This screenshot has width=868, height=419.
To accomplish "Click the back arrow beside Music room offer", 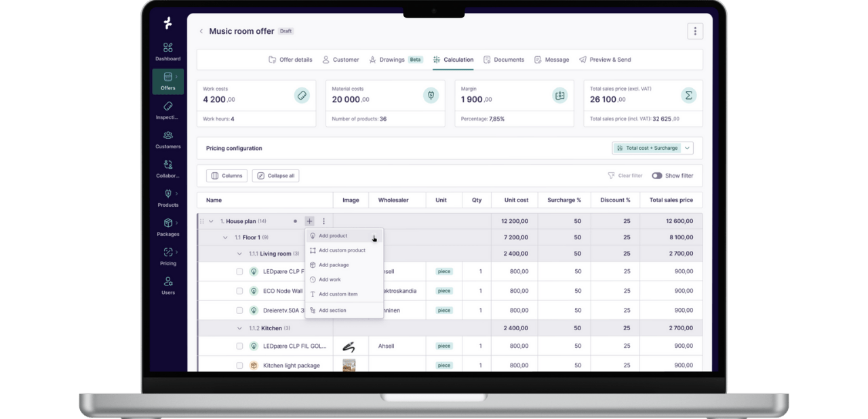I will (201, 31).
